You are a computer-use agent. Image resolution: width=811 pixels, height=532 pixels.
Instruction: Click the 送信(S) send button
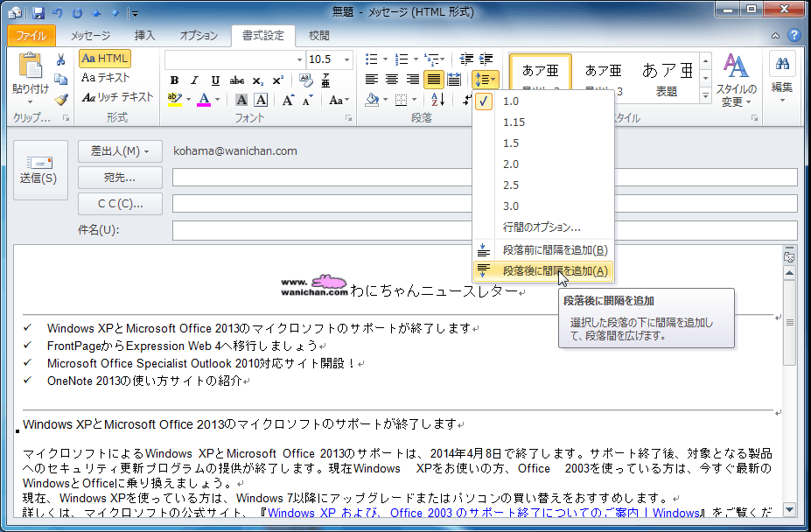tap(40, 170)
